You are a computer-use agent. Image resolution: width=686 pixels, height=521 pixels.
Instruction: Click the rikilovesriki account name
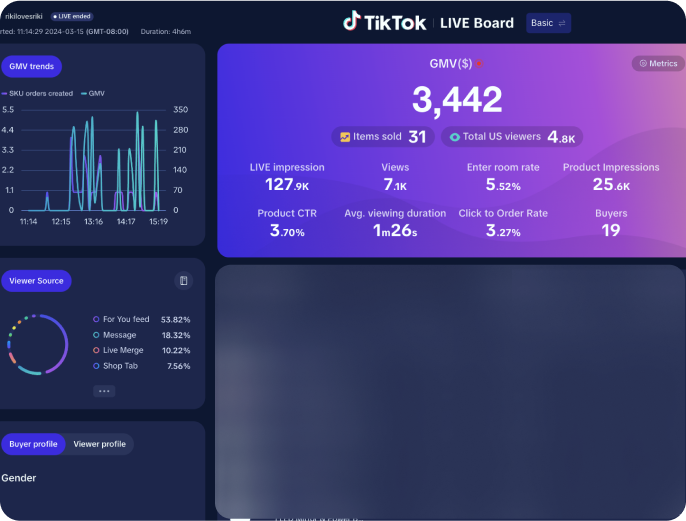pyautogui.click(x=24, y=17)
